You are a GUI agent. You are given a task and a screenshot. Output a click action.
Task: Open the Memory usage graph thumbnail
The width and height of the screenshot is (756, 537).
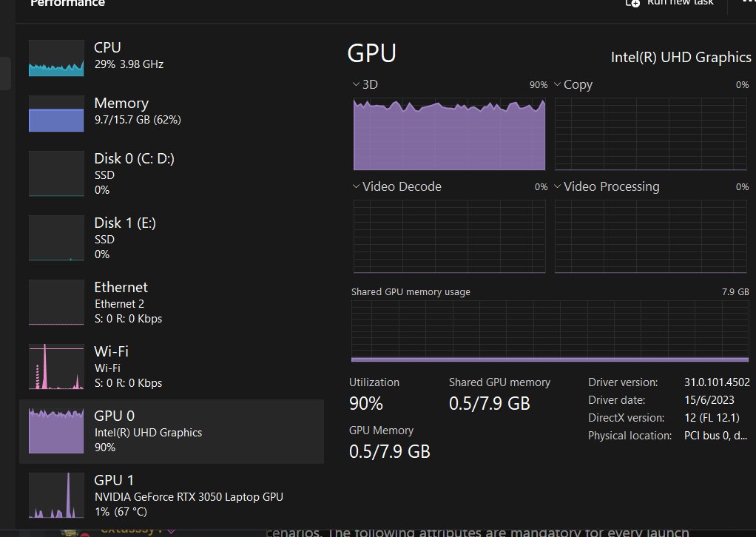pyautogui.click(x=56, y=114)
